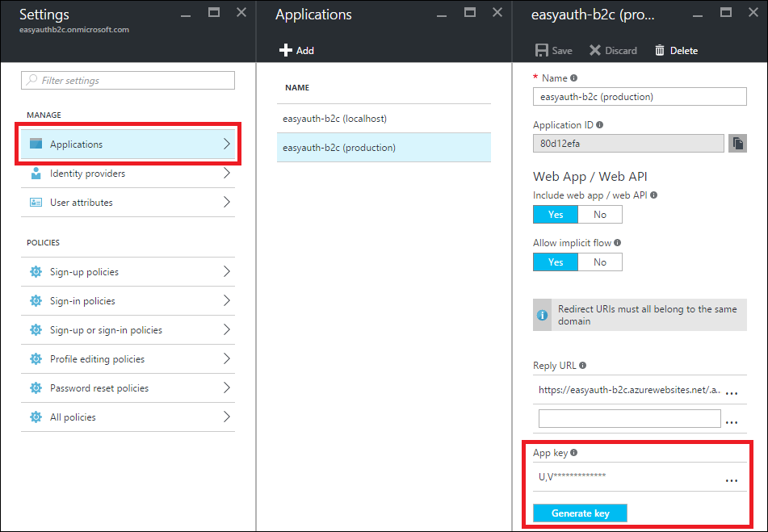Disable Allow implicit flow
The image size is (768, 532).
coord(600,262)
